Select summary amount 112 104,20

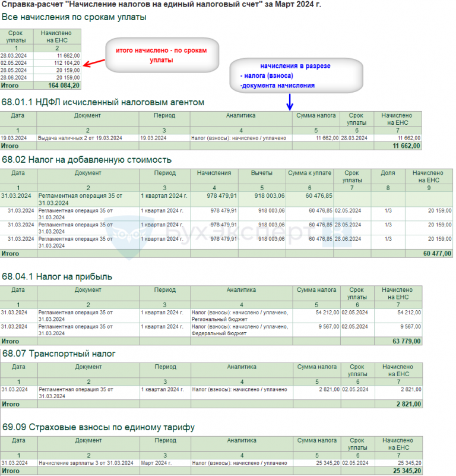point(67,63)
